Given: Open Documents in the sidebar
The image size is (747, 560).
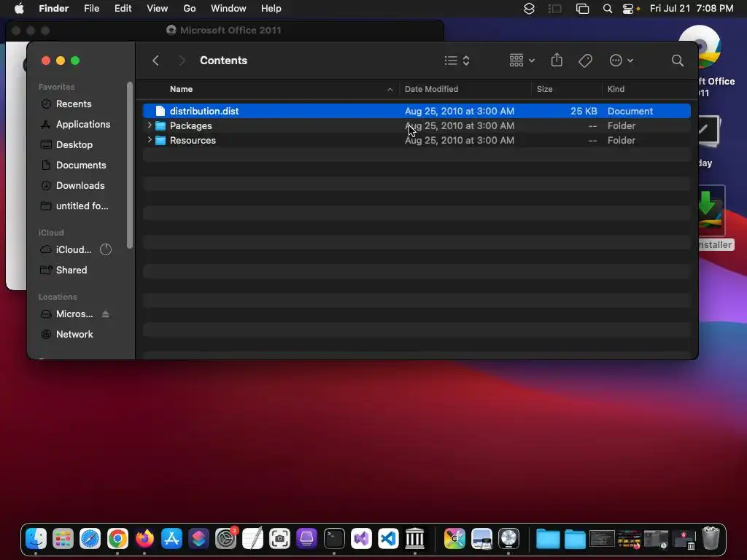Looking at the screenshot, I should click(x=80, y=166).
